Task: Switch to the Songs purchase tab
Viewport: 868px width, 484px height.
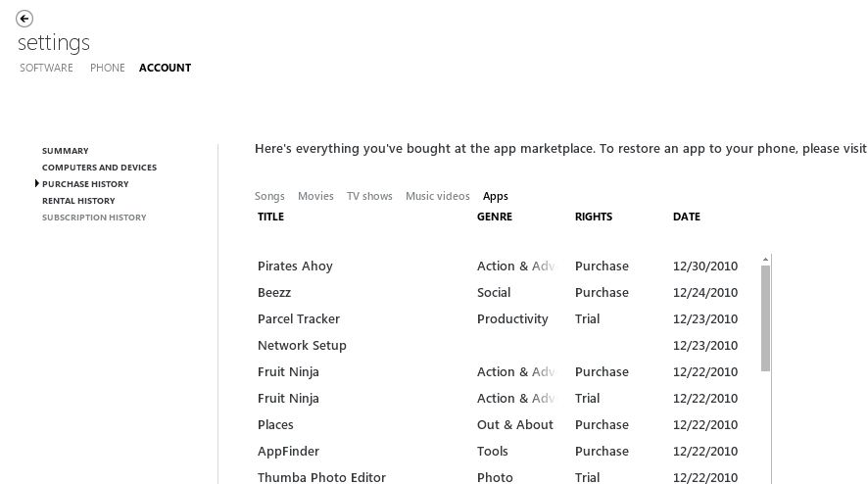Action: [269, 196]
